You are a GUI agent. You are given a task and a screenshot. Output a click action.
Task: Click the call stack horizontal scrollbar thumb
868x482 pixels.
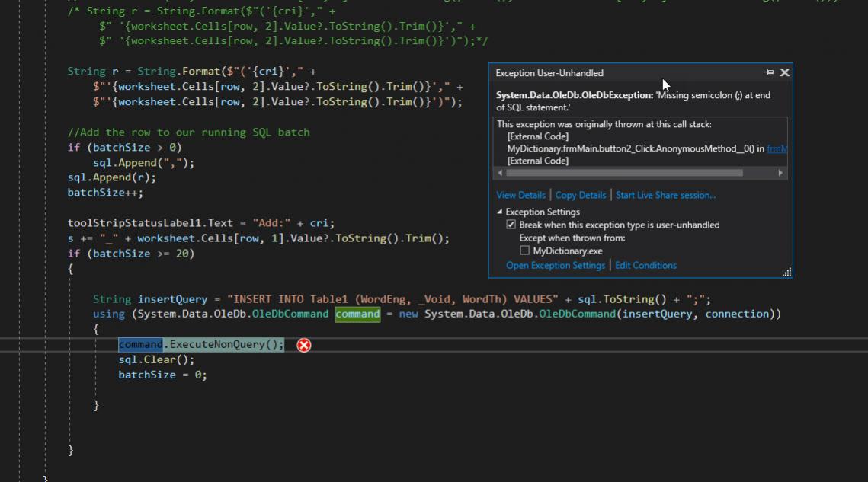(x=624, y=173)
